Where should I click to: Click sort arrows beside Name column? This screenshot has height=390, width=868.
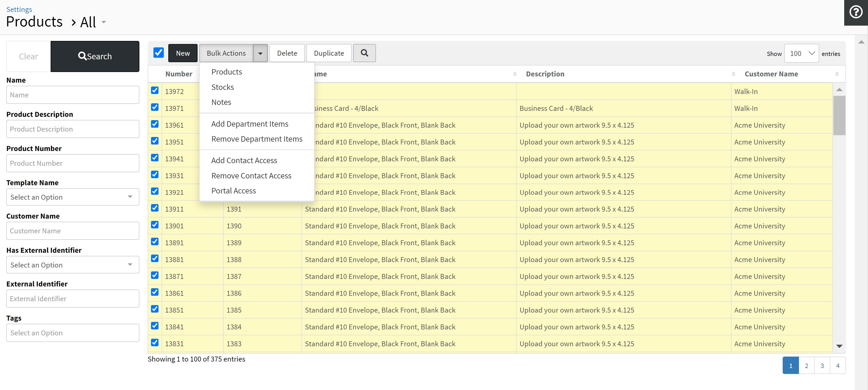[x=515, y=74]
